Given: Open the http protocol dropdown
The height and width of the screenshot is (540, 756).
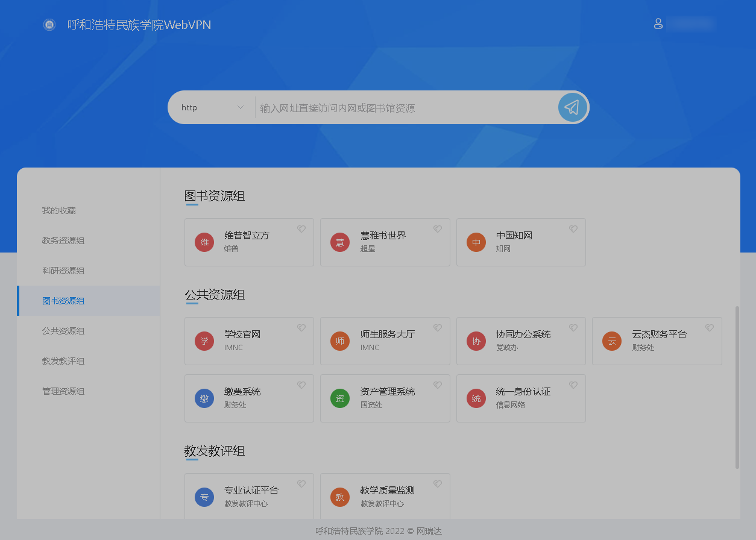Looking at the screenshot, I should click(x=212, y=107).
